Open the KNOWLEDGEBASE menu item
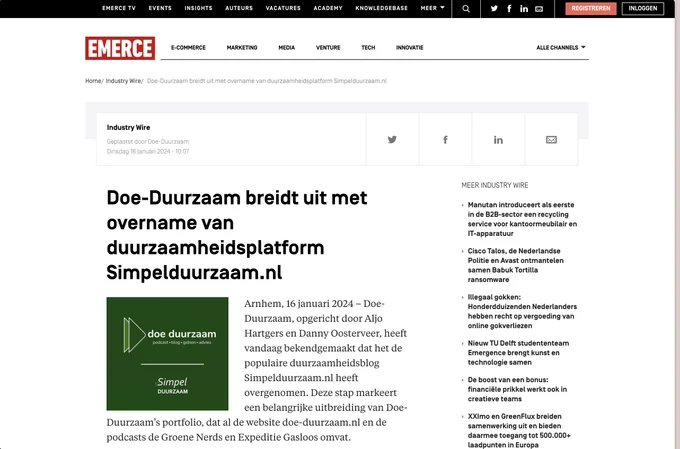 (x=382, y=8)
